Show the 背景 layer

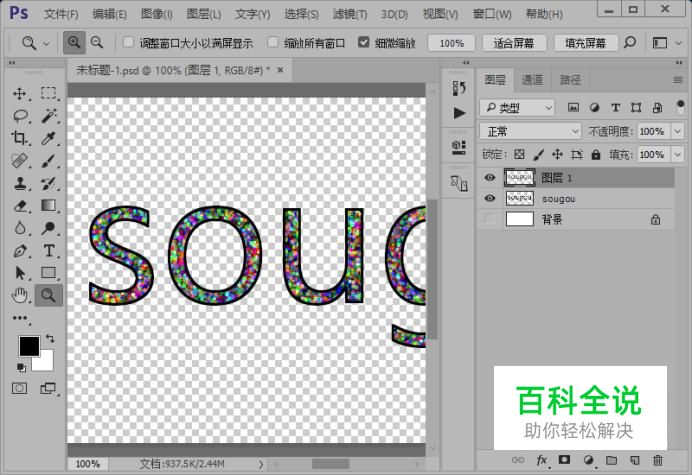pos(489,219)
